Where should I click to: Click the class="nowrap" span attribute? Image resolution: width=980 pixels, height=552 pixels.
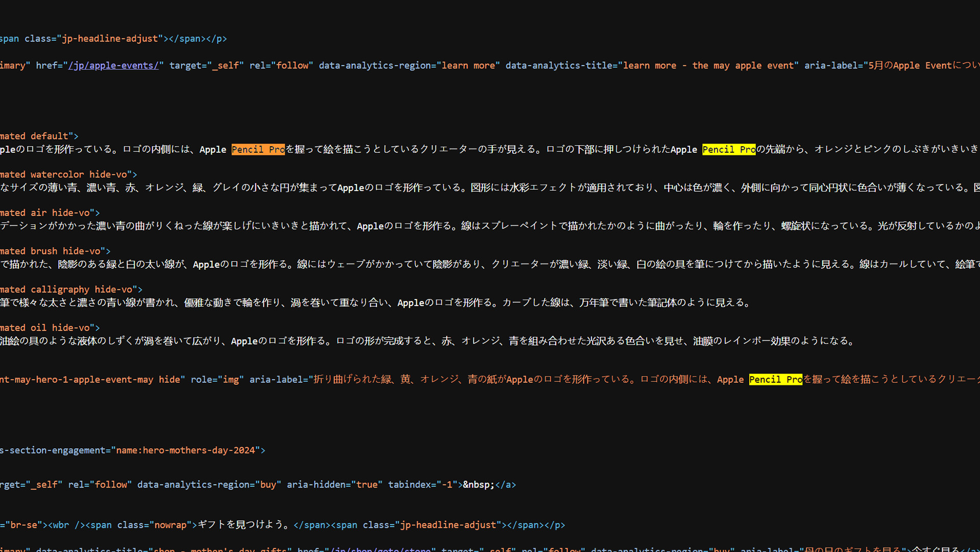[155, 525]
